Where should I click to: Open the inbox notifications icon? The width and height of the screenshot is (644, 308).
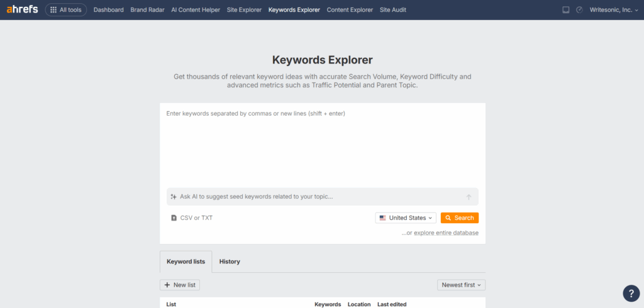566,10
